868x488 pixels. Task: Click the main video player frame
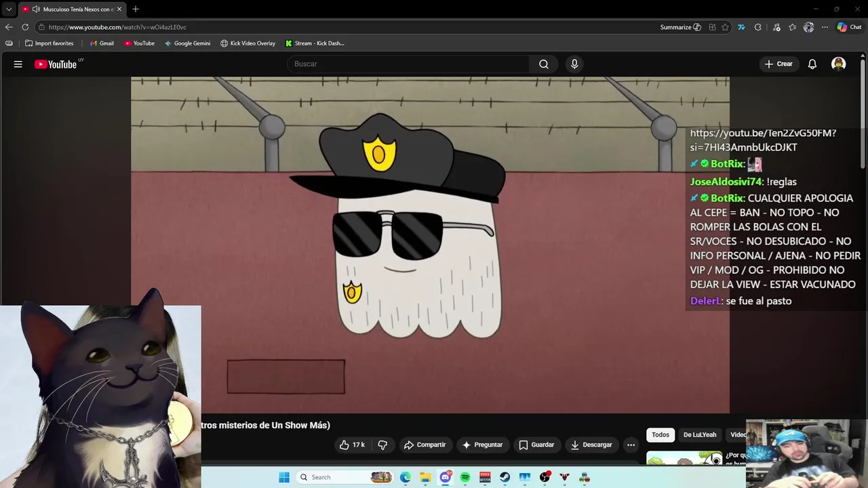point(430,245)
